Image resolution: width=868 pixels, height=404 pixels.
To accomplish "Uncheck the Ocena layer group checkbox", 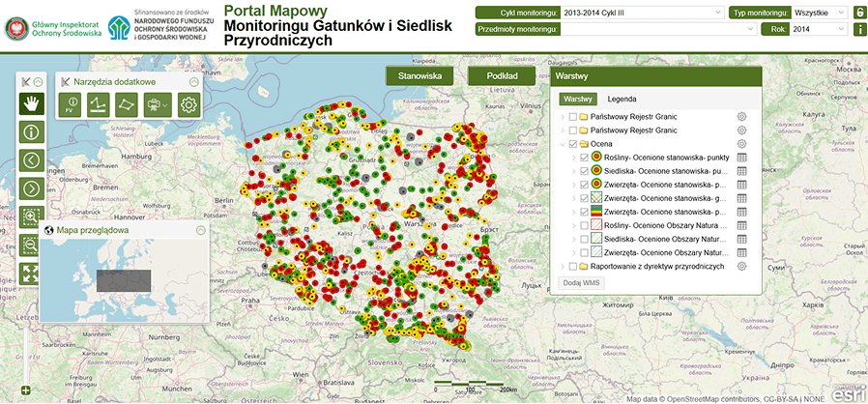I will point(573,143).
